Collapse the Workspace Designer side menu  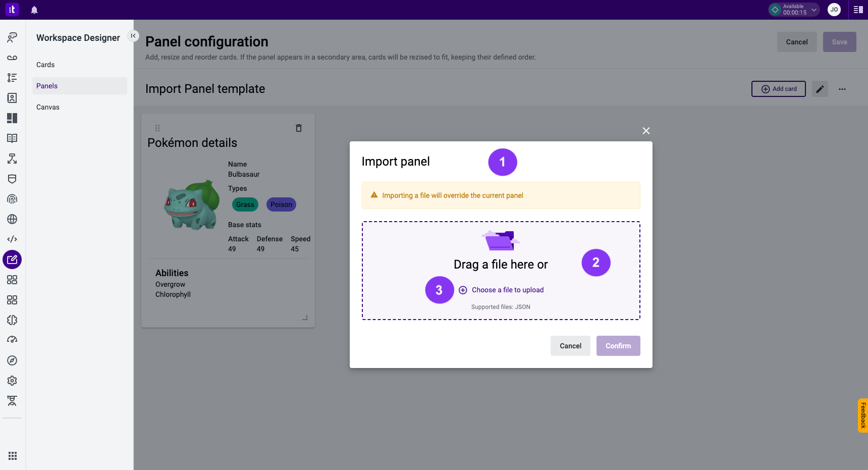(x=133, y=36)
